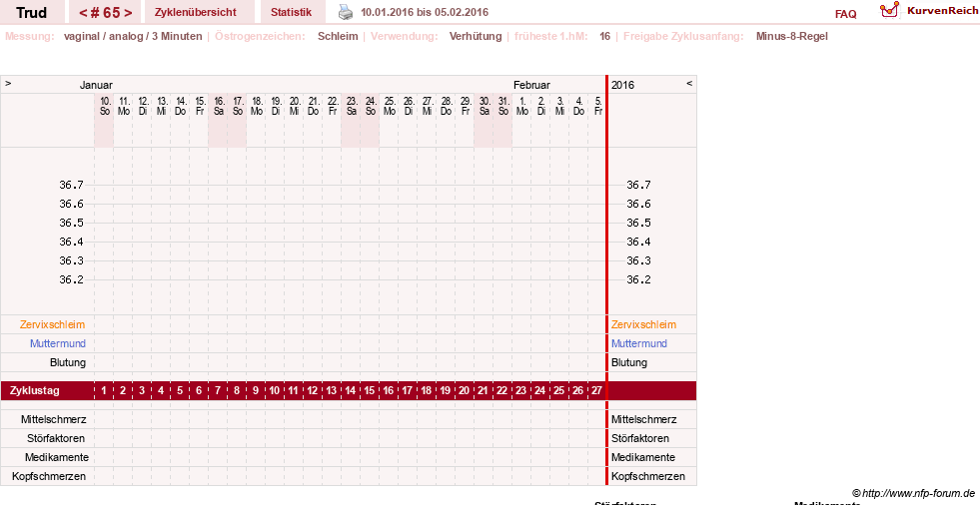Expand chart with left-side > arrow
Image resolution: width=980 pixels, height=505 pixels.
point(8,83)
